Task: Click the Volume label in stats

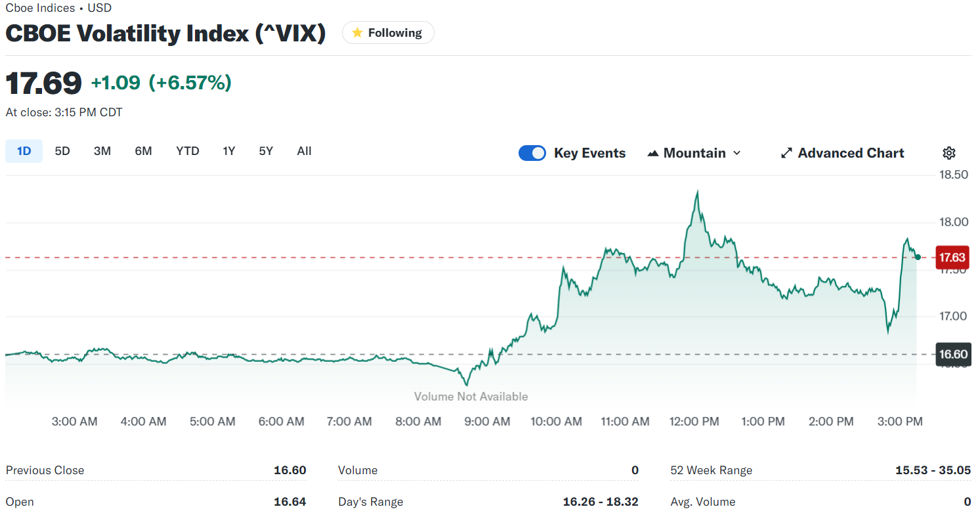Action: pyautogui.click(x=358, y=470)
